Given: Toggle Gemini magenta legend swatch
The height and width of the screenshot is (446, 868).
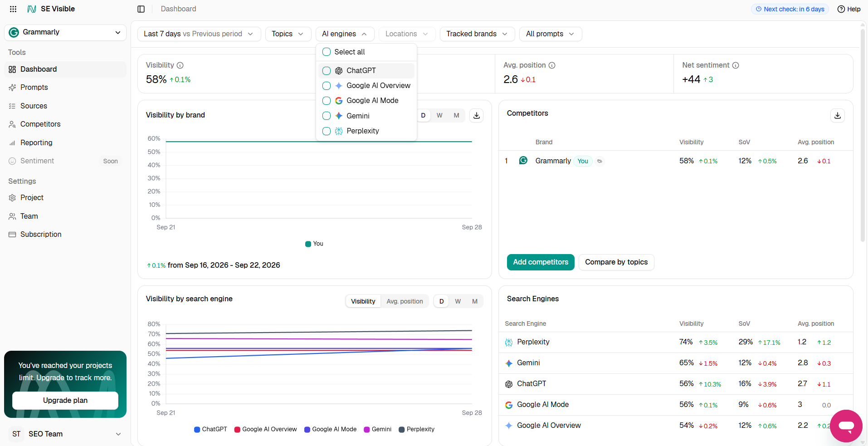Looking at the screenshot, I should 367,430.
